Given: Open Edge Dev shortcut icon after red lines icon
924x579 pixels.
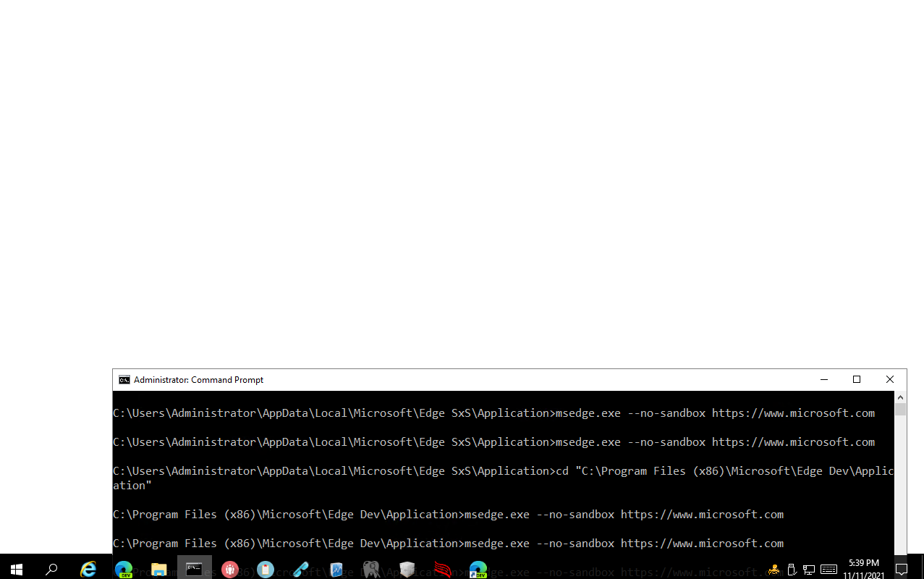Looking at the screenshot, I should click(478, 570).
